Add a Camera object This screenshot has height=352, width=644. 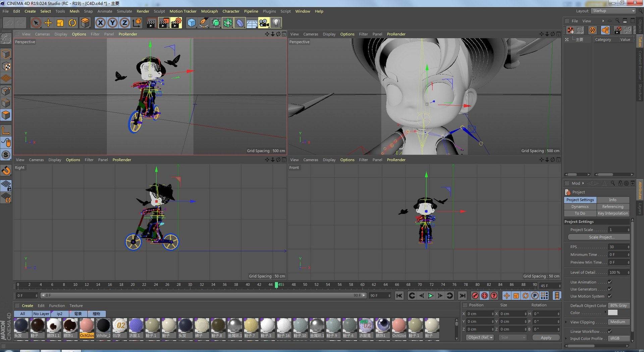tap(264, 23)
